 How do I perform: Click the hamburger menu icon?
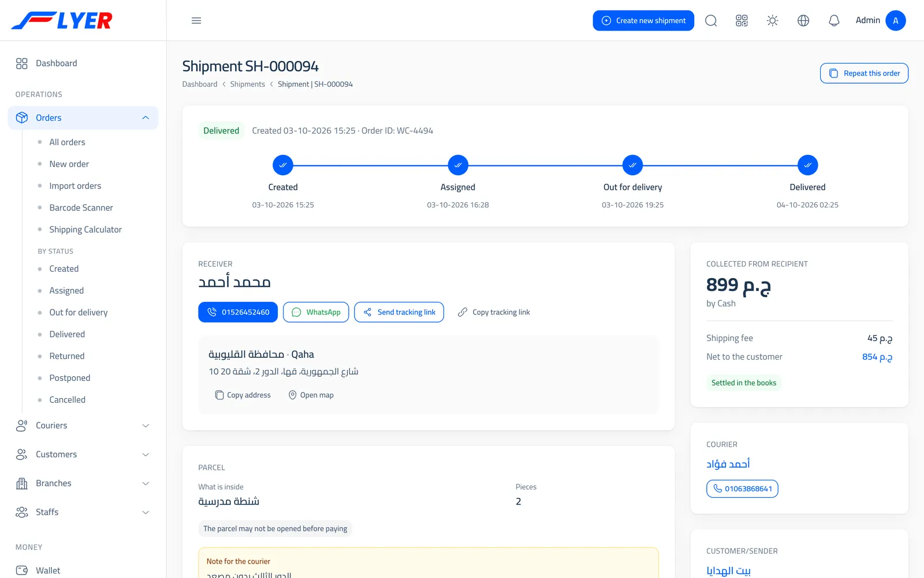pos(196,21)
